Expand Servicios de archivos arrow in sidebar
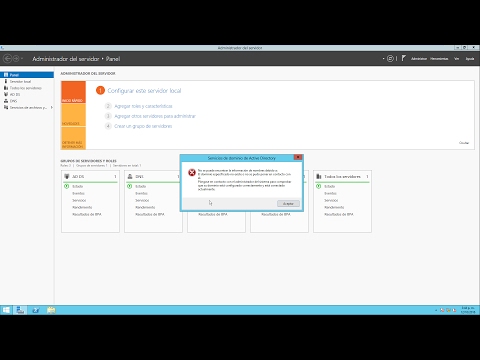Image resolution: width=480 pixels, height=360 pixels. pos(52,107)
